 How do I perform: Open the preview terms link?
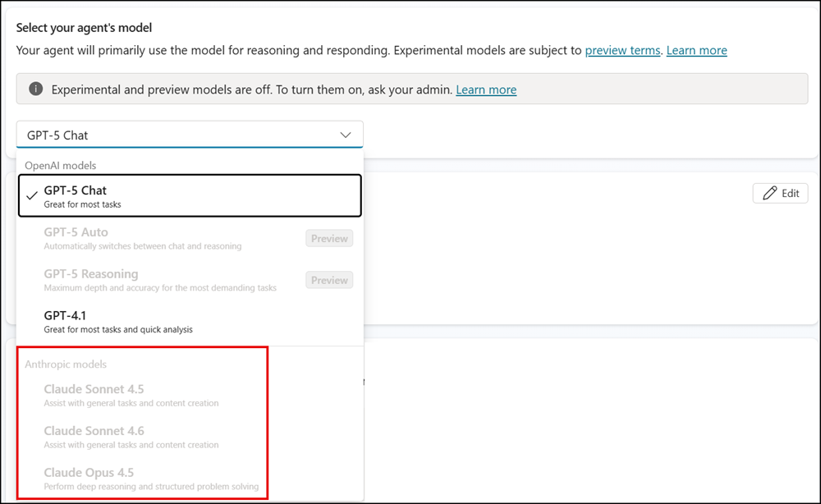[621, 50]
